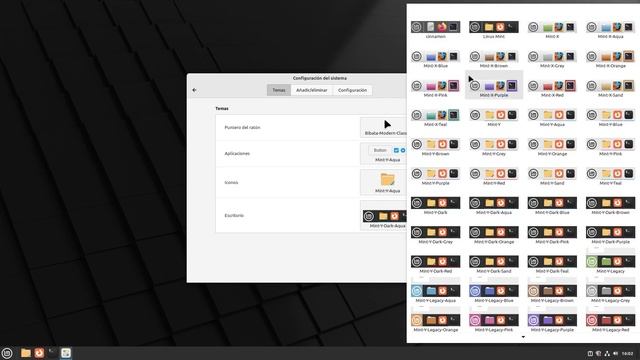
Task: Choose the Mint-X theme preview
Action: (x=552, y=29)
